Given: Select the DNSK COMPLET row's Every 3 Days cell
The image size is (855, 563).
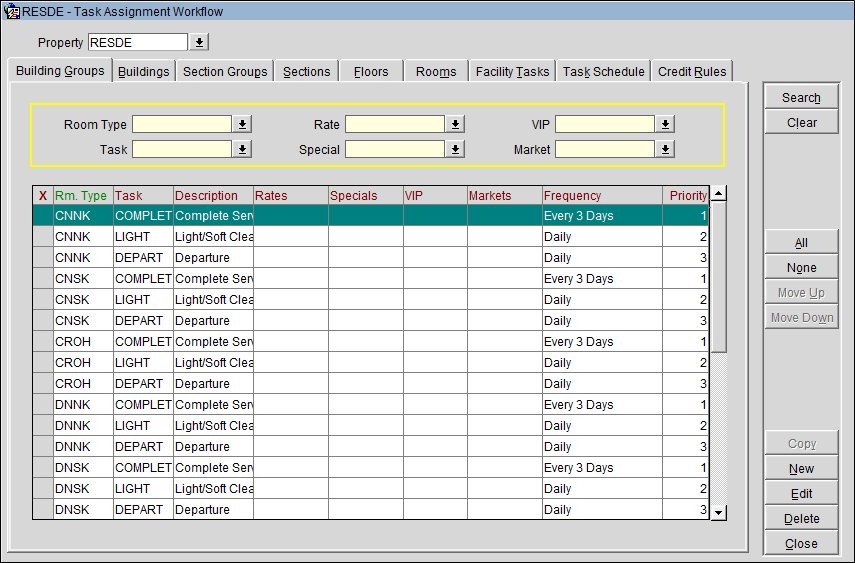Looking at the screenshot, I should [603, 468].
